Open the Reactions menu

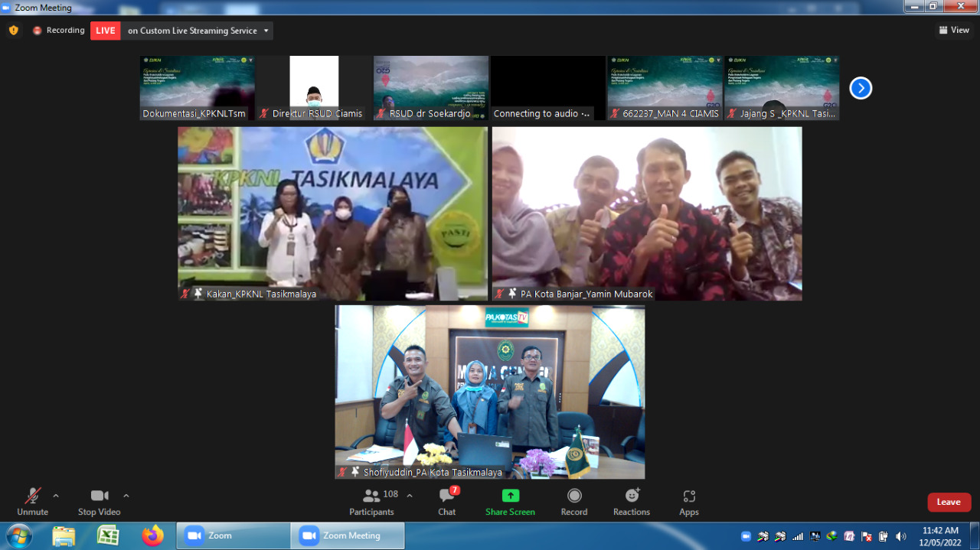click(632, 502)
